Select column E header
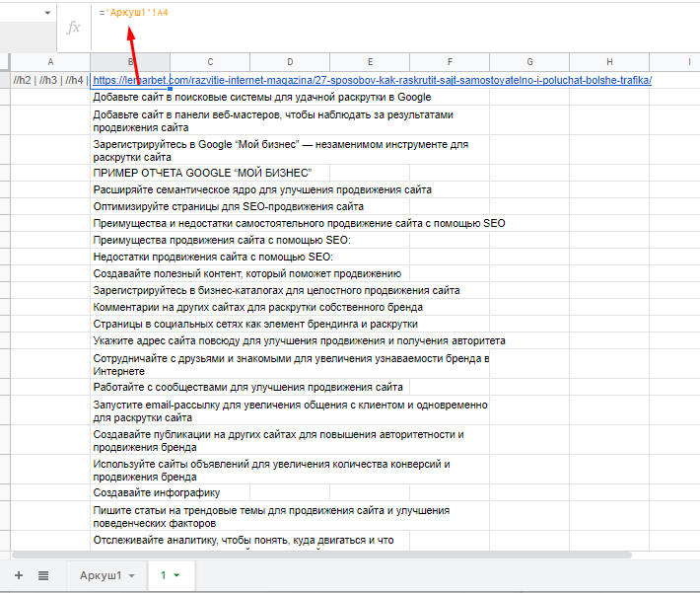The image size is (700, 593). [370, 62]
